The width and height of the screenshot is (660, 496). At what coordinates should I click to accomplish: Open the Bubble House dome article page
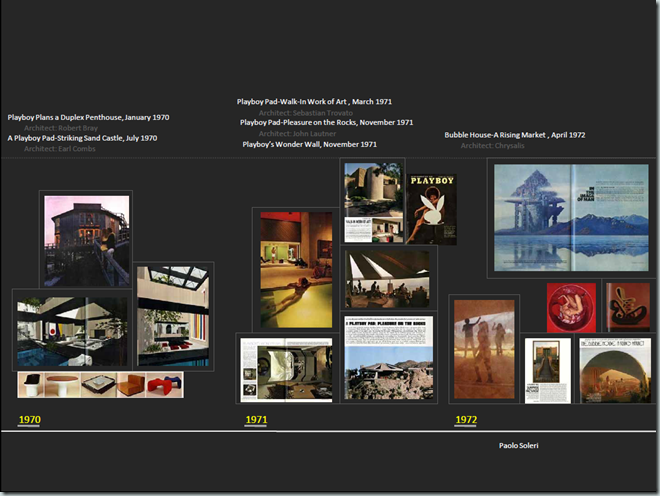click(615, 371)
